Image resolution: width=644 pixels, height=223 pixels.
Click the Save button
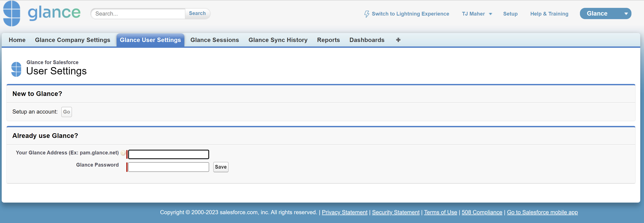tap(221, 167)
